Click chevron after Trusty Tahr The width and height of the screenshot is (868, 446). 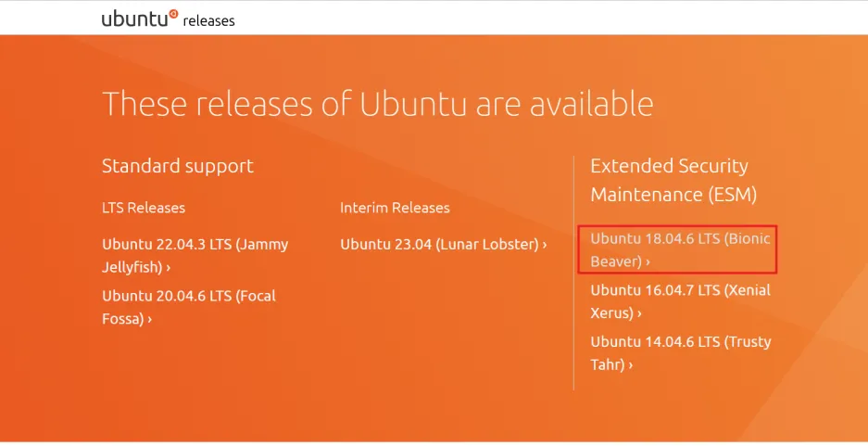[631, 365]
